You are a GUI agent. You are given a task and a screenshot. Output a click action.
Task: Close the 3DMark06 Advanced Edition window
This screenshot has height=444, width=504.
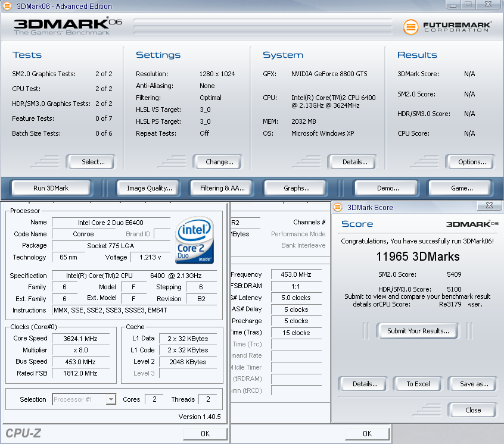489,5
